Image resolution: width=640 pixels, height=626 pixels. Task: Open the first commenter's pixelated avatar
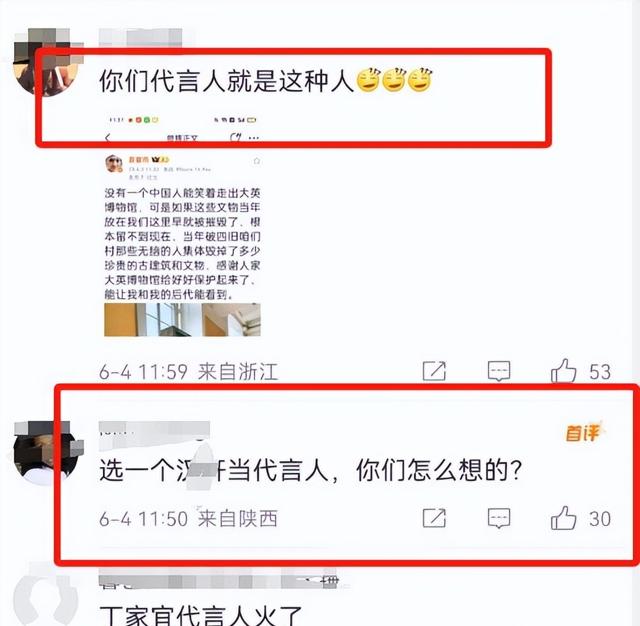pos(46,62)
